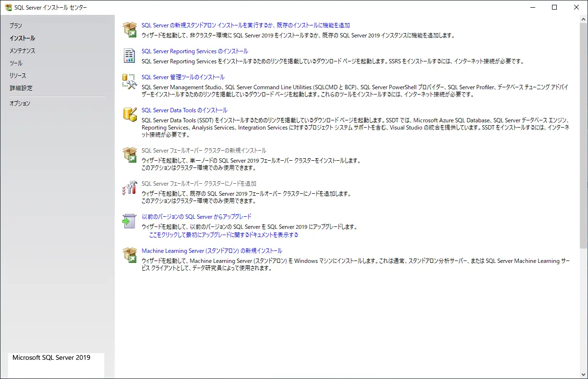Click the Machine Learning Server Windows マシン description

pyautogui.click(x=356, y=265)
